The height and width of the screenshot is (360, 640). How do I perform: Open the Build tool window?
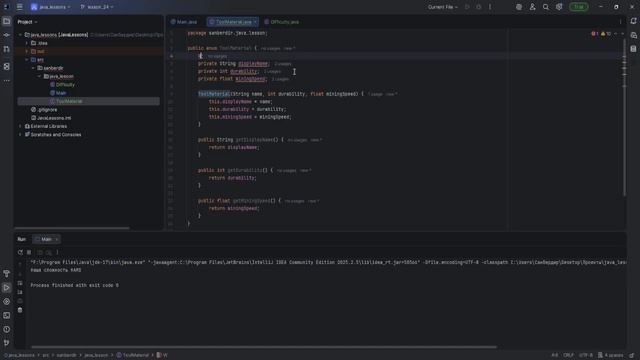7,273
